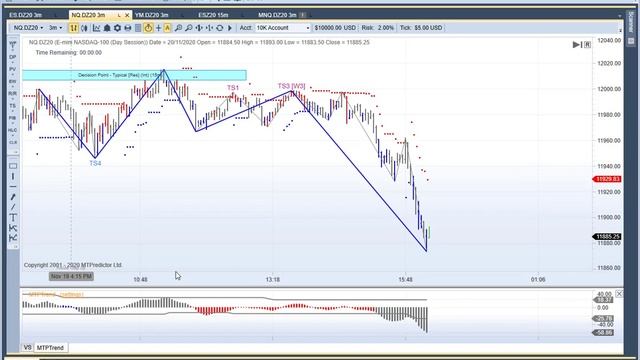Click the Risk 2.00% field

pos(378,28)
